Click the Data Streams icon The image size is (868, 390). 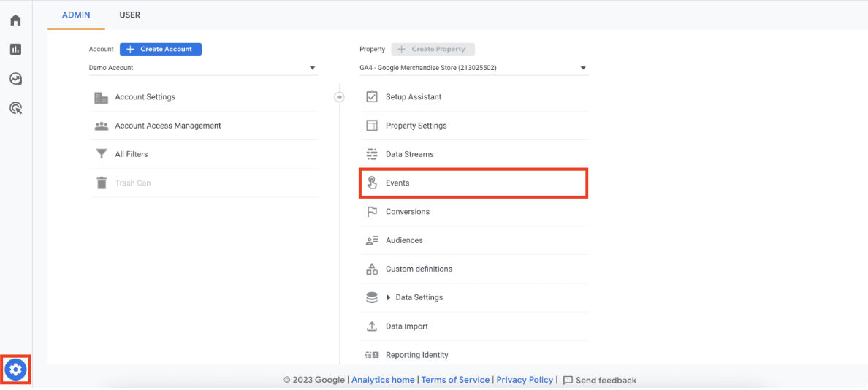372,154
